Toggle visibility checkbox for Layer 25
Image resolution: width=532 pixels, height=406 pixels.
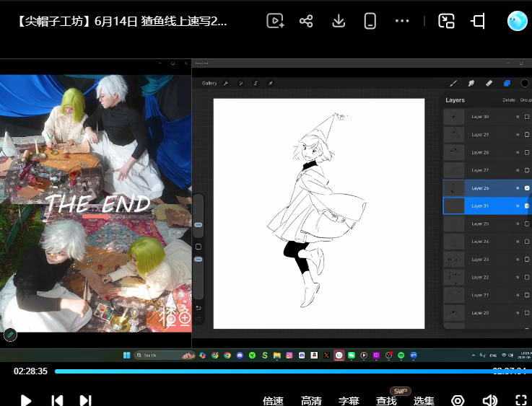click(526, 224)
